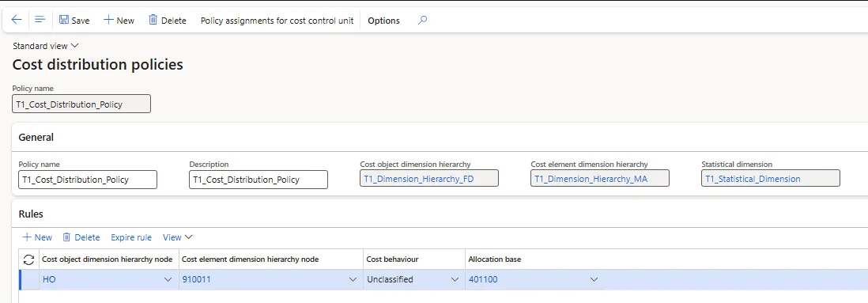Open T1_Dimension_Hierarchy_MA link

(591, 179)
